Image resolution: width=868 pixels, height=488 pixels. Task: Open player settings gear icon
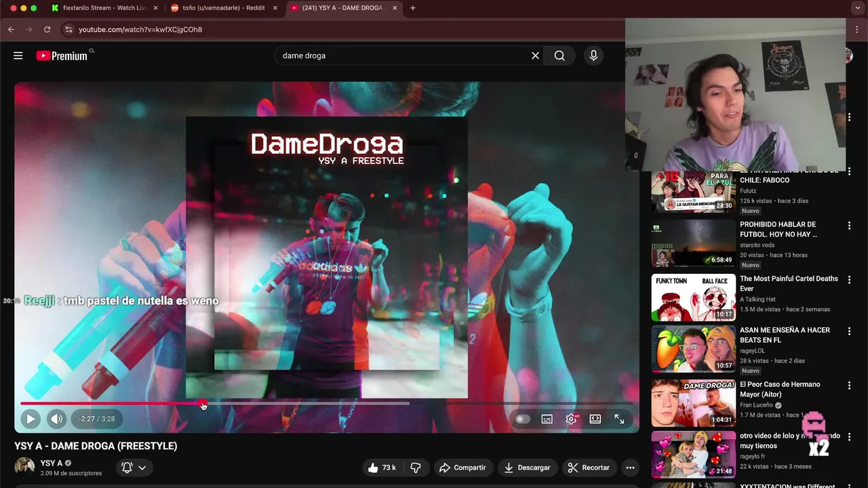tap(571, 419)
